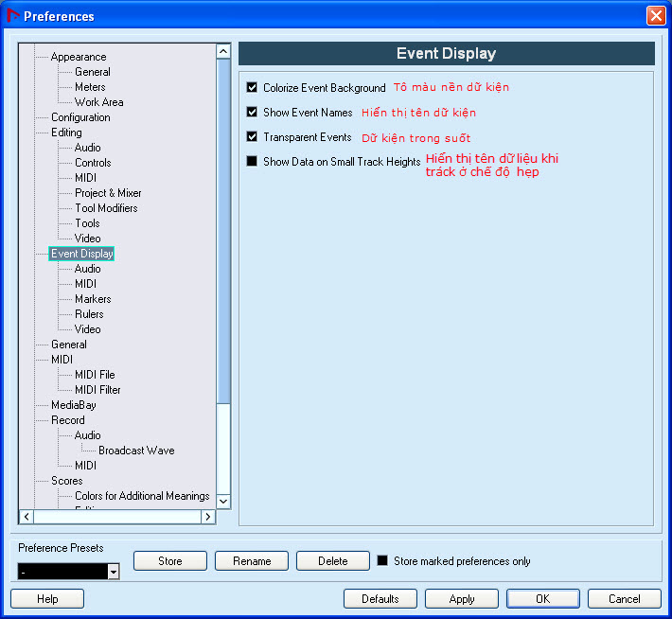Open Work Area preferences page

[99, 102]
